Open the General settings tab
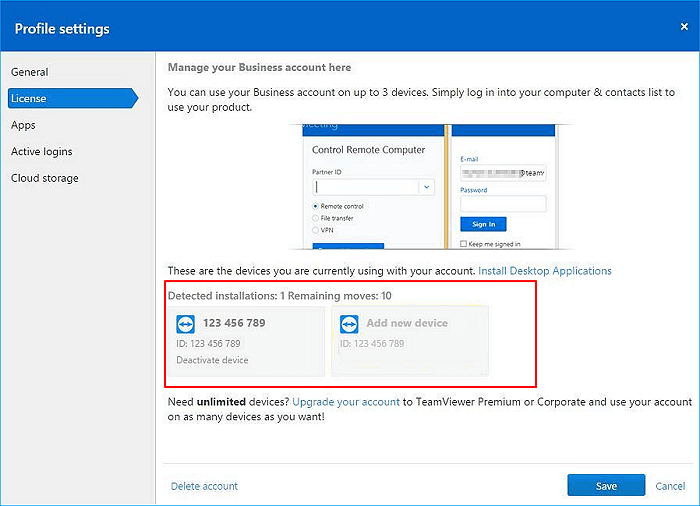 point(30,72)
